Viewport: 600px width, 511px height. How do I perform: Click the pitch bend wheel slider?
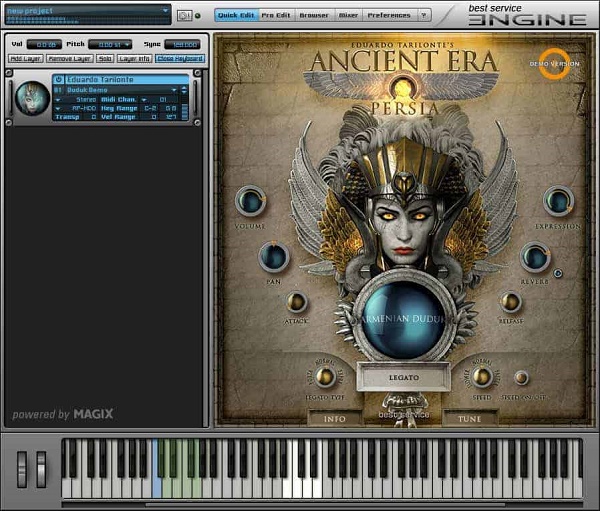(x=22, y=469)
